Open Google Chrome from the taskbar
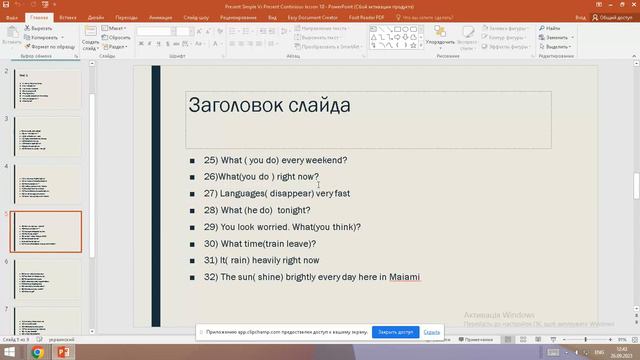Image resolution: width=640 pixels, height=360 pixels. point(38,352)
